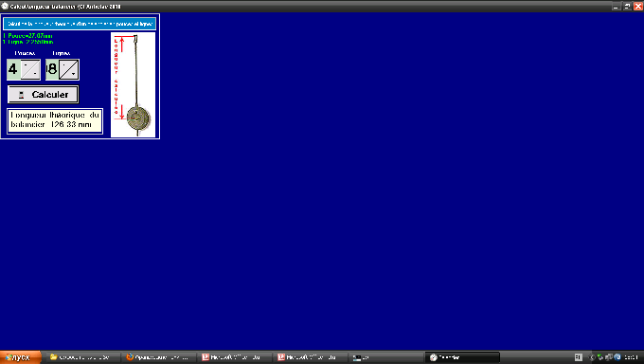Viewport: 644px width, 364px height.
Task: Decrease the Lignes value with spinner down
Action: coord(73,74)
